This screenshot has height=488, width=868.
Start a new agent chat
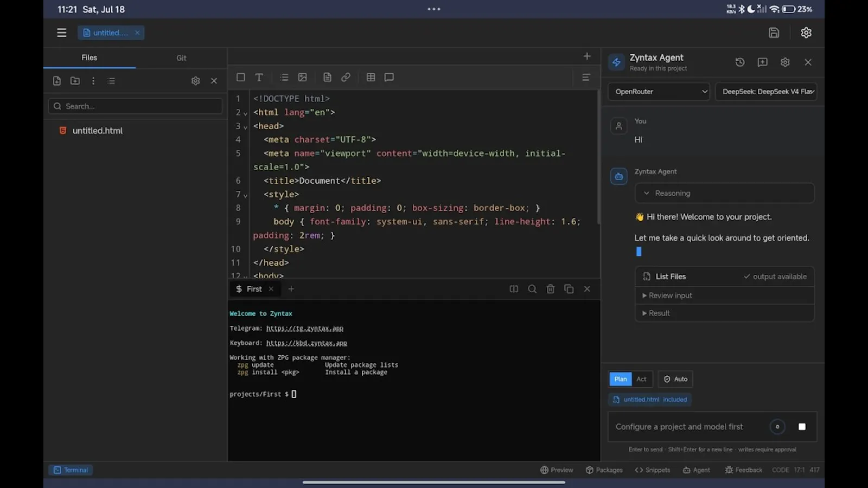[x=763, y=62]
